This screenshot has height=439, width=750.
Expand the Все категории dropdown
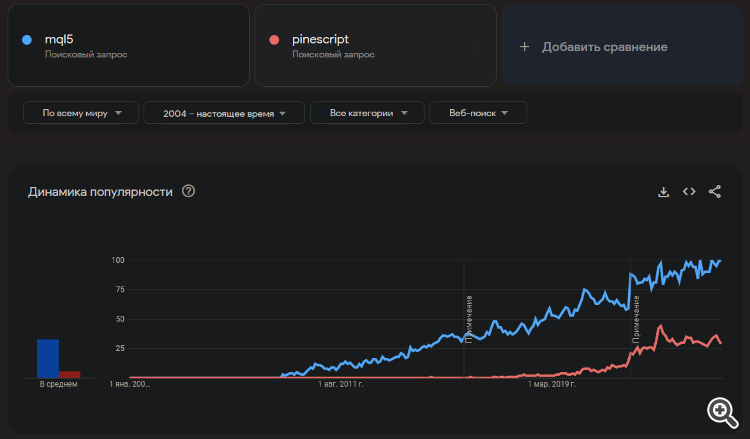tap(369, 113)
